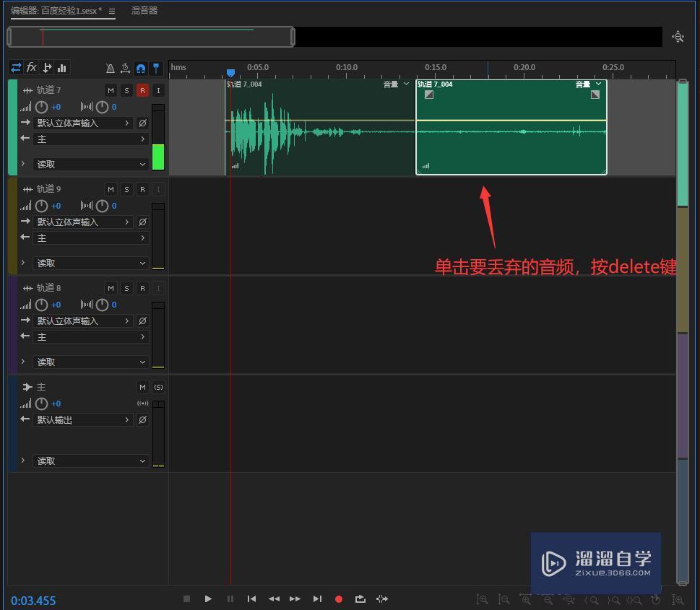Show the Effects (fx) view
The height and width of the screenshot is (610, 700).
click(x=31, y=67)
